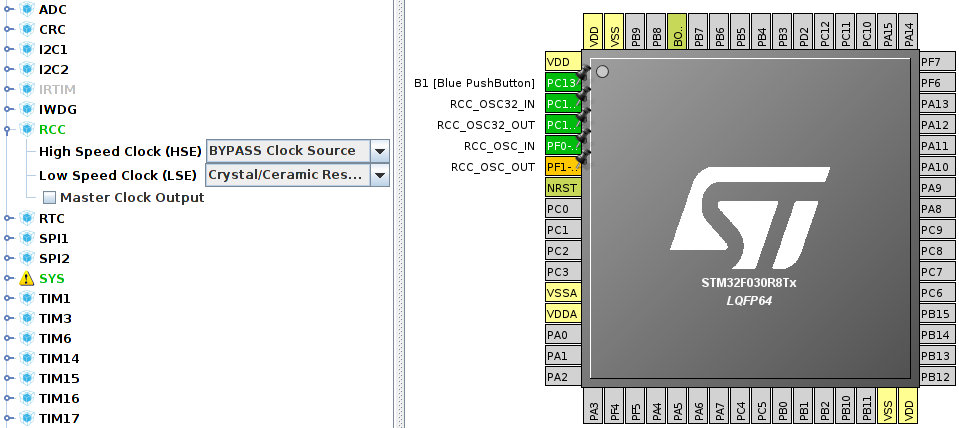Select pin PB12 on the right edge
Image resolution: width=959 pixels, height=428 pixels.
pyautogui.click(x=938, y=377)
